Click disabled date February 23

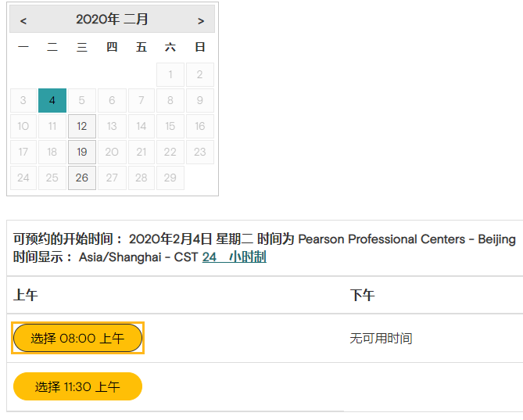200,152
